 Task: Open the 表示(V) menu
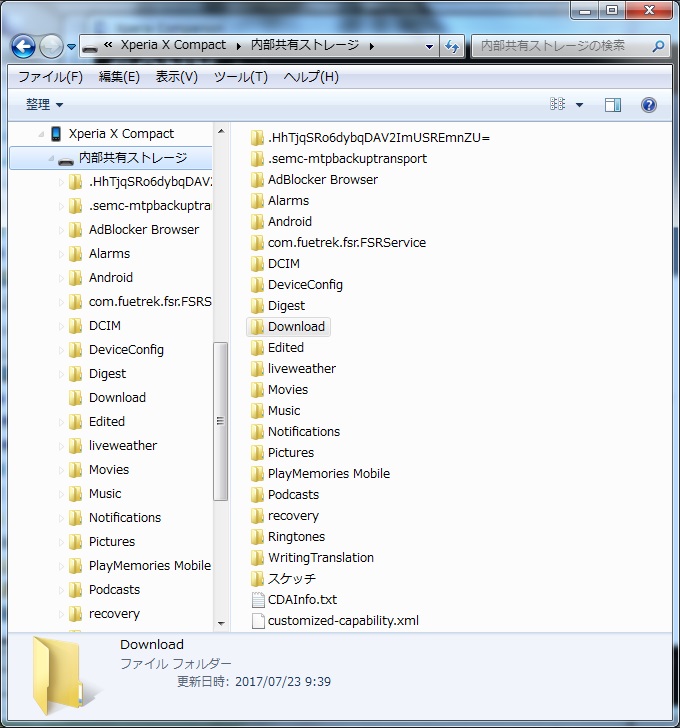click(176, 77)
